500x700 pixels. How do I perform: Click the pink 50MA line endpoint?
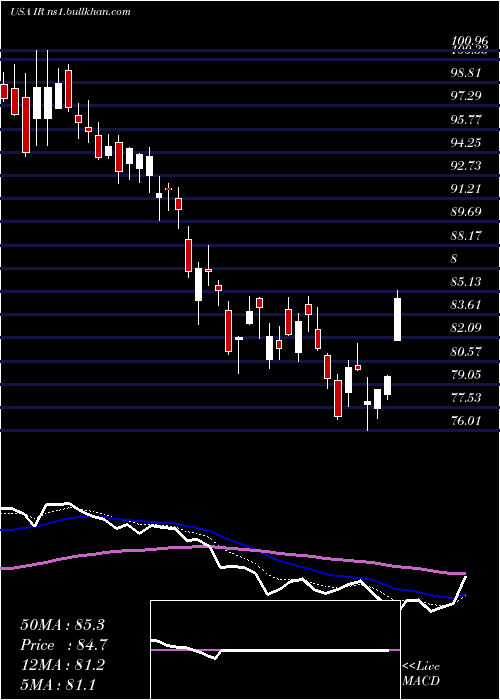[464, 573]
